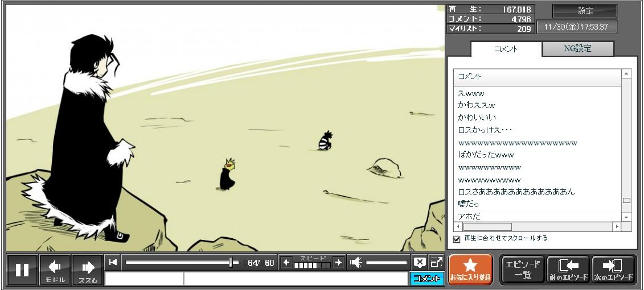The height and width of the screenshot is (290, 644).
Task: Go to the next episode
Action: point(613,270)
